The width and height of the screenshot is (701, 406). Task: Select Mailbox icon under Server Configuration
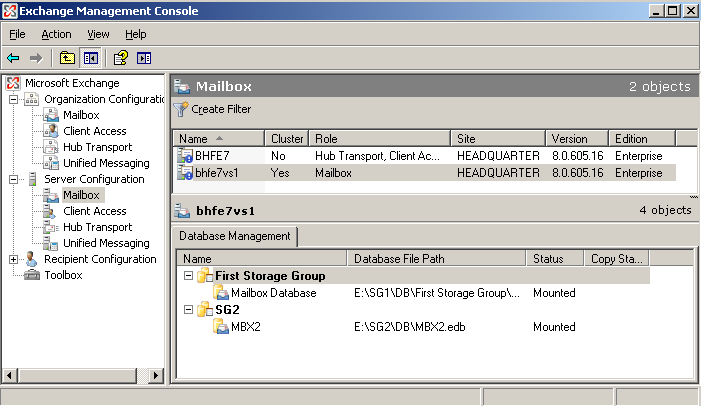click(x=51, y=195)
